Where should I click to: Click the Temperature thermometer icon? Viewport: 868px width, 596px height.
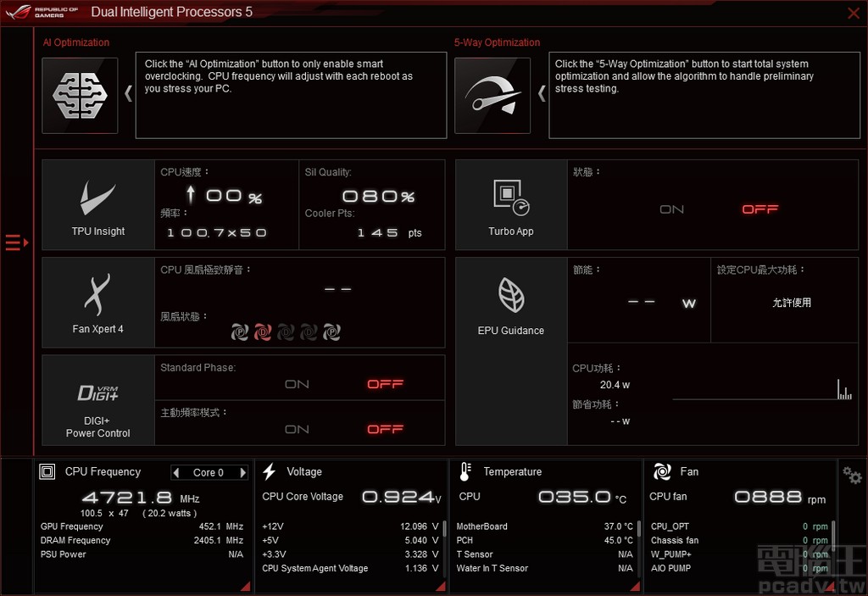[465, 472]
